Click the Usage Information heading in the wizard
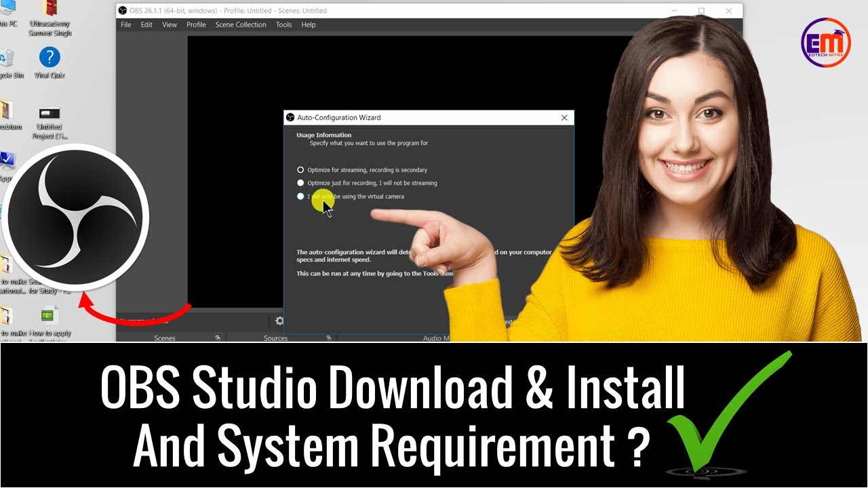Image resolution: width=868 pixels, height=488 pixels. click(324, 135)
